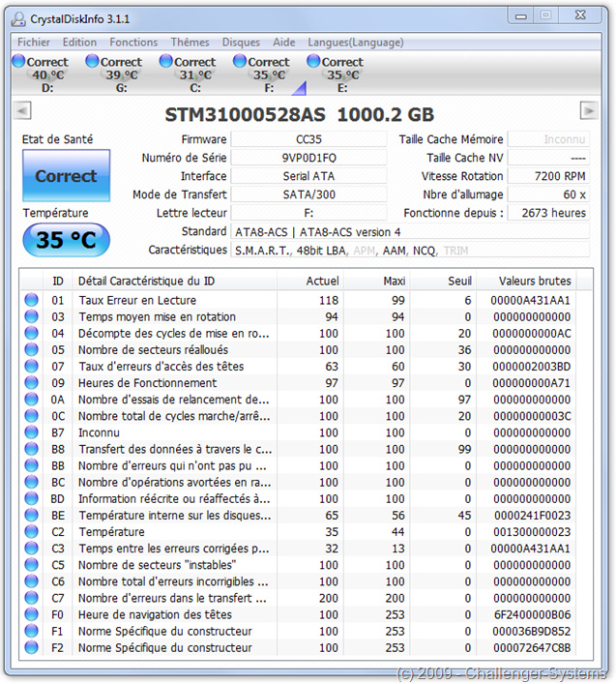Select raw value 6F2400000B06
This screenshot has width=616, height=684.
tap(532, 615)
